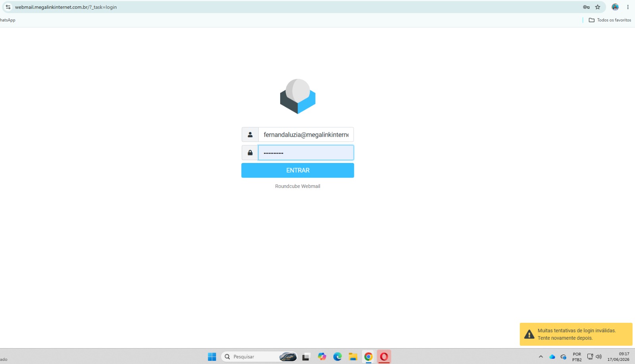Click the cloud sync info icon in the tray
The height and width of the screenshot is (364, 635).
click(x=563, y=357)
